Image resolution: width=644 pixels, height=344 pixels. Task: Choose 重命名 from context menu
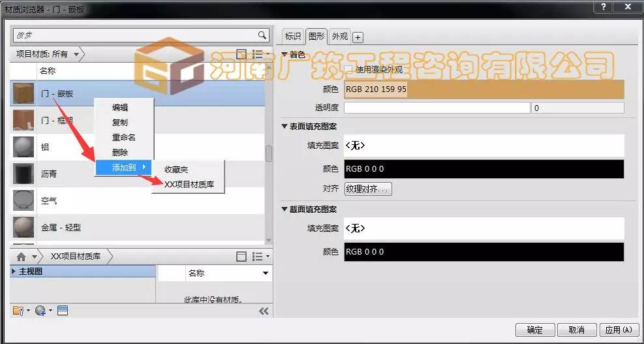point(125,137)
